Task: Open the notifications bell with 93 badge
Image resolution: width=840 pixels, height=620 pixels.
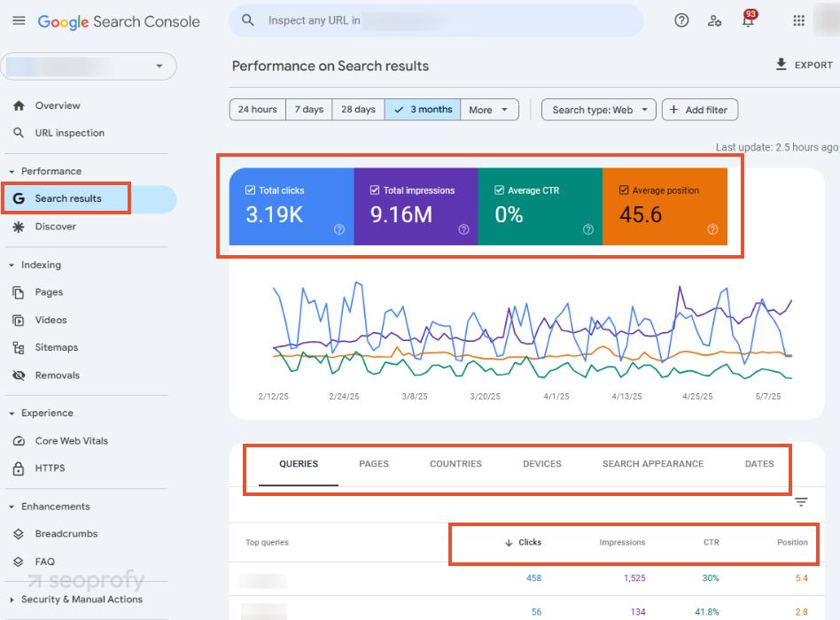Action: 749,19
